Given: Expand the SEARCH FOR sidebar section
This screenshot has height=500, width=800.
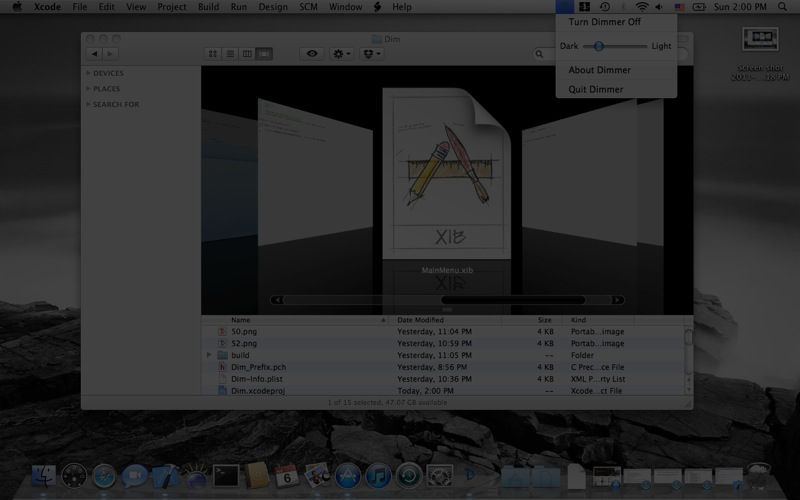Looking at the screenshot, I should (88, 104).
